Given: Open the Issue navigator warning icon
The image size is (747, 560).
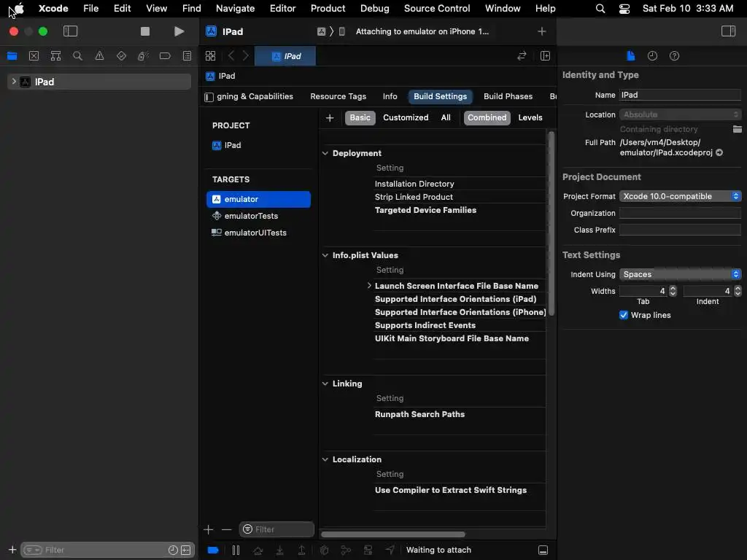Looking at the screenshot, I should pyautogui.click(x=99, y=56).
